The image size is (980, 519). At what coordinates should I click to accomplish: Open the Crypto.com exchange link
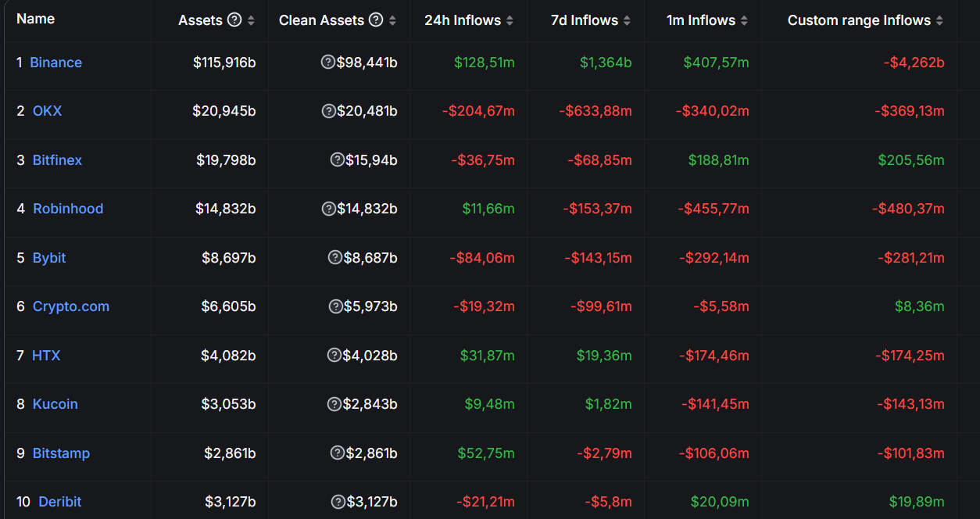click(x=71, y=306)
